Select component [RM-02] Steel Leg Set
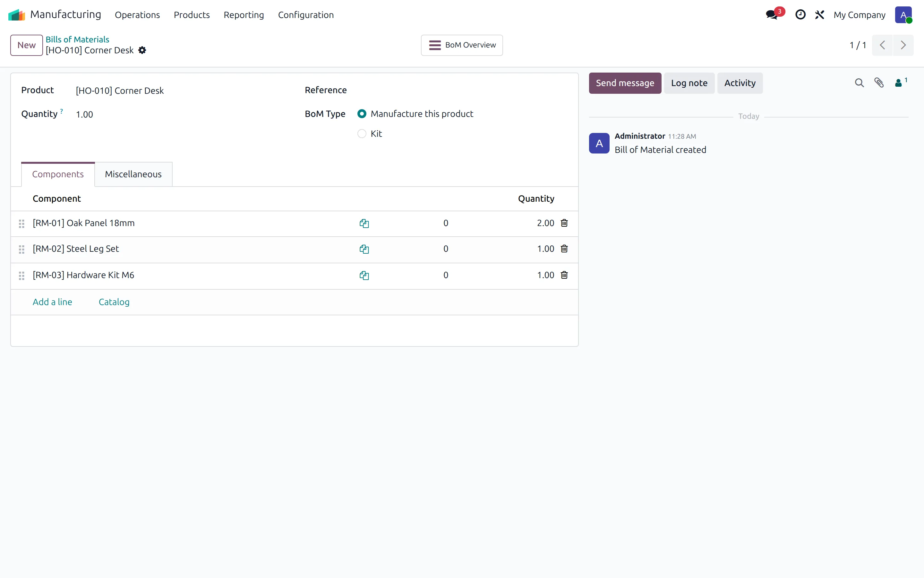This screenshot has width=924, height=578. pyautogui.click(x=76, y=249)
